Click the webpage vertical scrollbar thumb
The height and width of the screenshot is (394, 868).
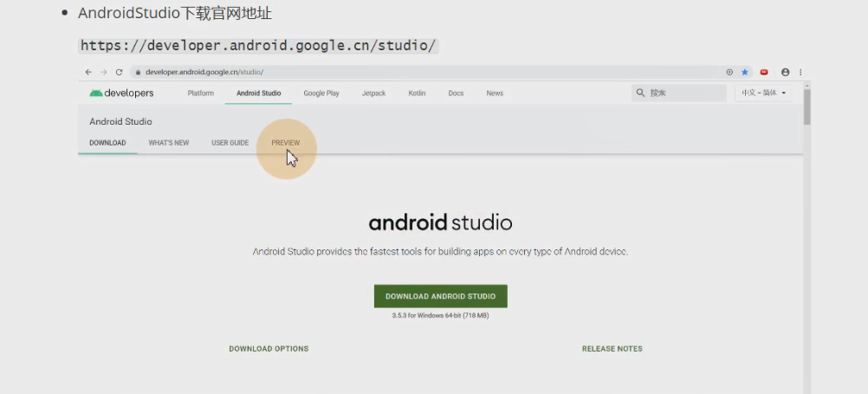(x=807, y=107)
